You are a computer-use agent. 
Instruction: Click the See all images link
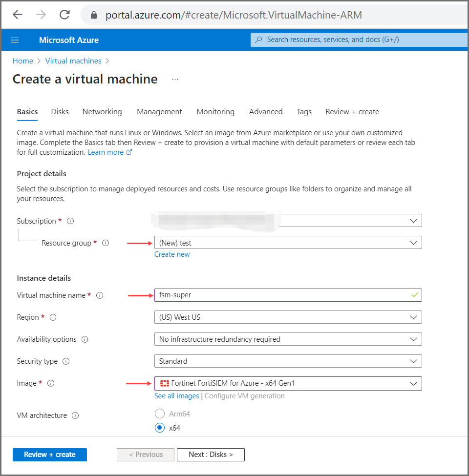point(176,396)
